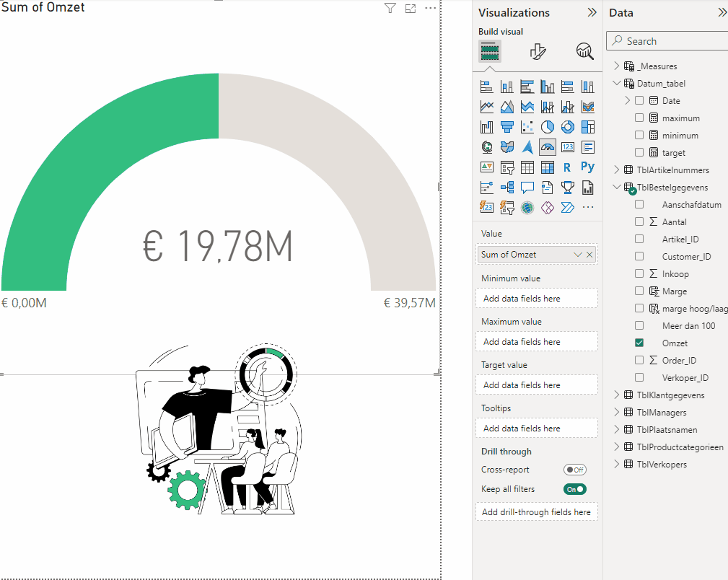
Task: Select the Funnel chart visual
Action: (x=507, y=127)
